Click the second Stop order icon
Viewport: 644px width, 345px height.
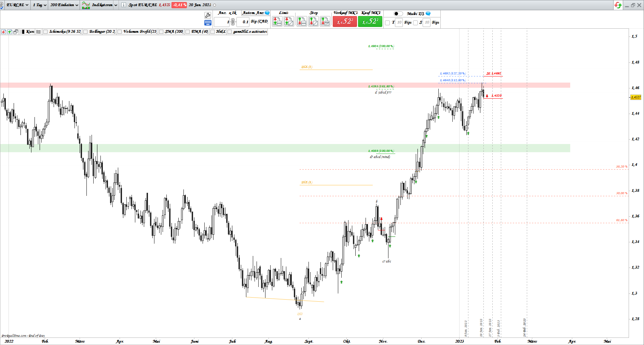click(313, 21)
